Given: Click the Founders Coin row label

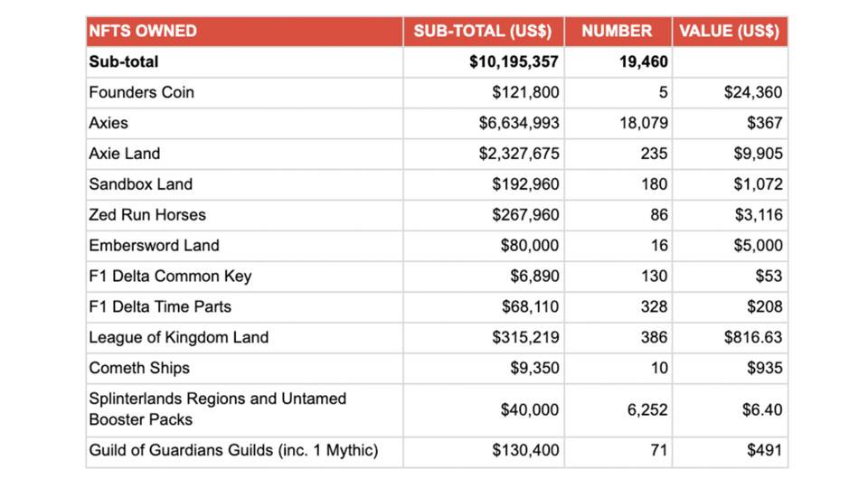Looking at the screenshot, I should 141,92.
